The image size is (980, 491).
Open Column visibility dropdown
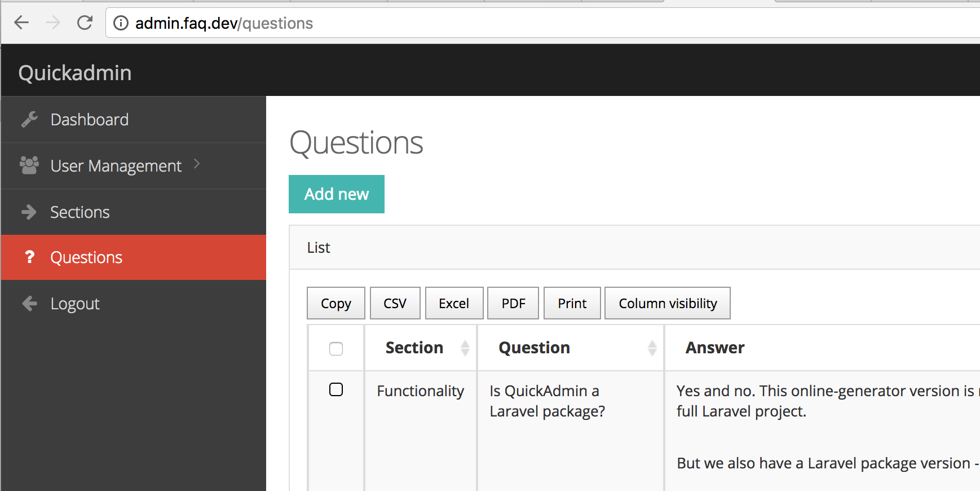click(x=668, y=303)
